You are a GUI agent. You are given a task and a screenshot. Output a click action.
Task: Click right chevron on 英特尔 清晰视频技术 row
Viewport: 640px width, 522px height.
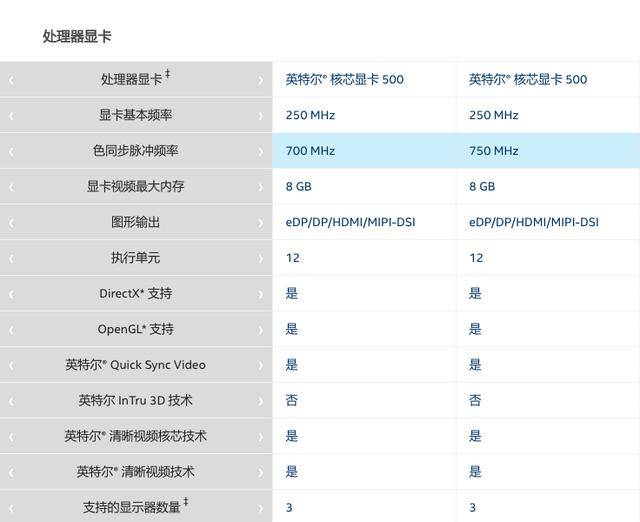260,473
